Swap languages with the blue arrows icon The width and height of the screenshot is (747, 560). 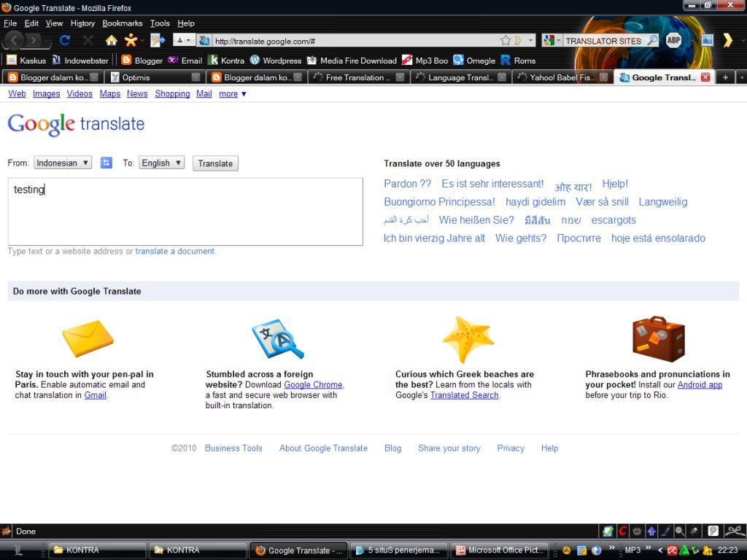107,163
